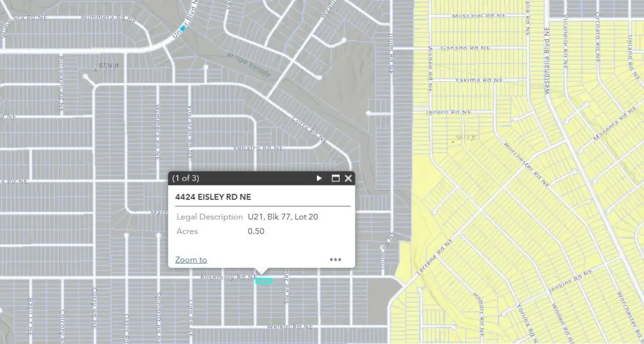The image size is (644, 344).
Task: Open the popup's three-dot actions menu
Action: pyautogui.click(x=335, y=259)
